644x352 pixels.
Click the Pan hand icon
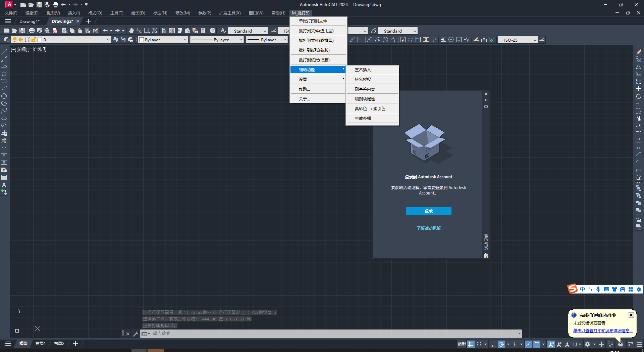[131, 31]
